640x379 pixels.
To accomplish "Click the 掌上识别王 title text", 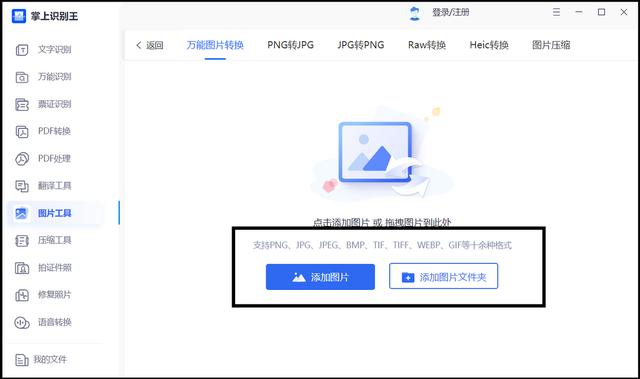I will tap(54, 16).
